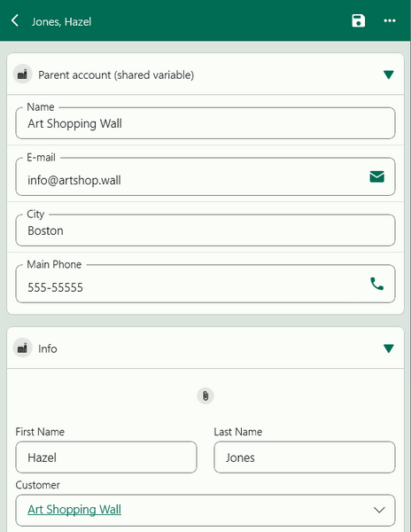Click the Parent account (shared variable) header
This screenshot has height=532, width=411.
tap(205, 74)
